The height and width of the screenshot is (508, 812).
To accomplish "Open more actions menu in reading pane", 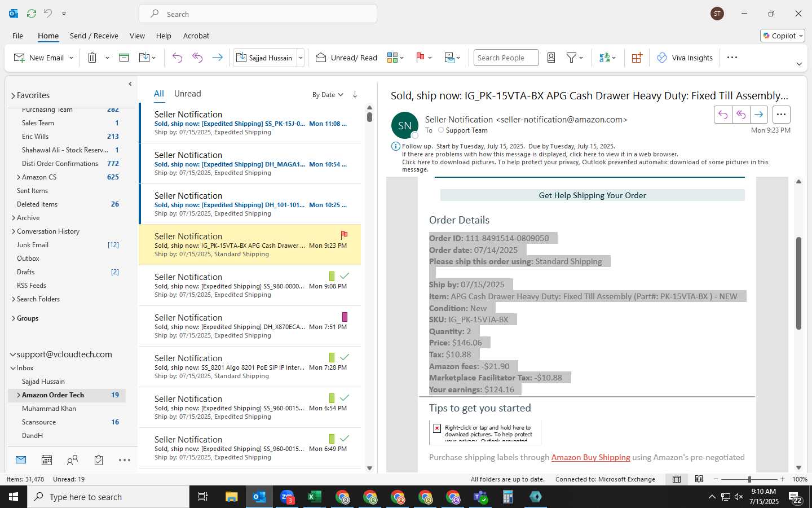I will click(x=781, y=115).
